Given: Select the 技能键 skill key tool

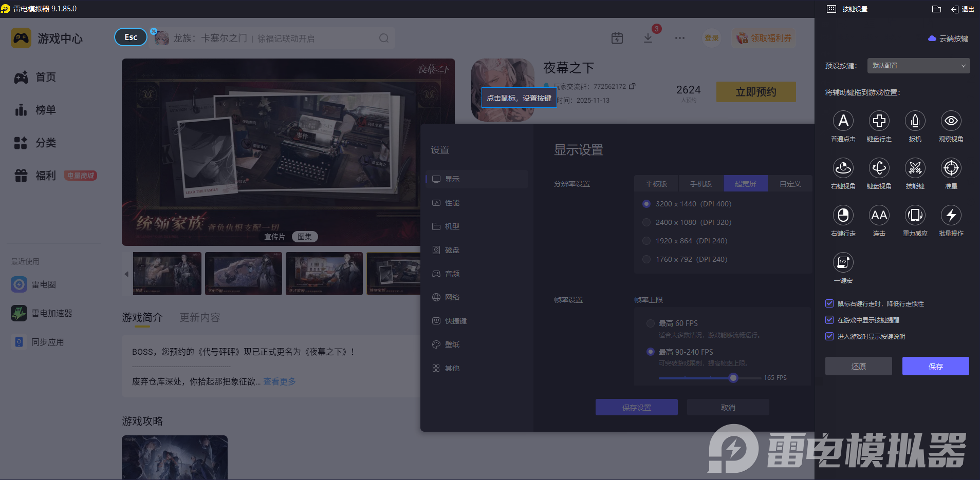Looking at the screenshot, I should click(x=915, y=168).
